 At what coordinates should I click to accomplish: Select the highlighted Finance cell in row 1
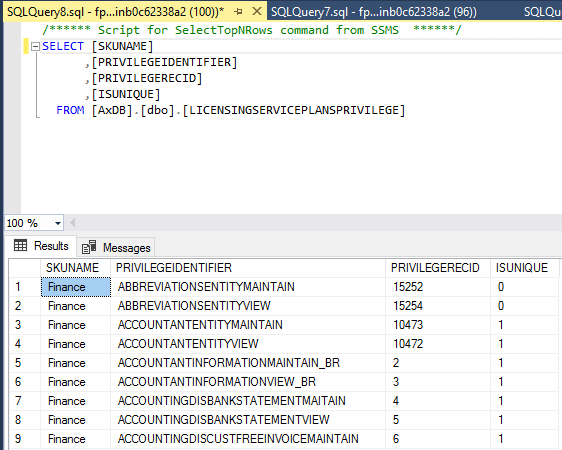pyautogui.click(x=76, y=287)
